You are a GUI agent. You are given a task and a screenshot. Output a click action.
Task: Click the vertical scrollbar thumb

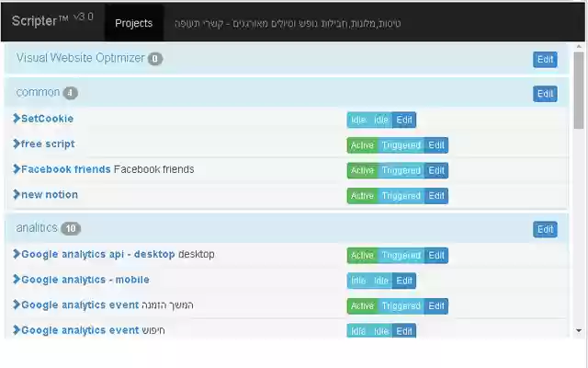coord(579,90)
